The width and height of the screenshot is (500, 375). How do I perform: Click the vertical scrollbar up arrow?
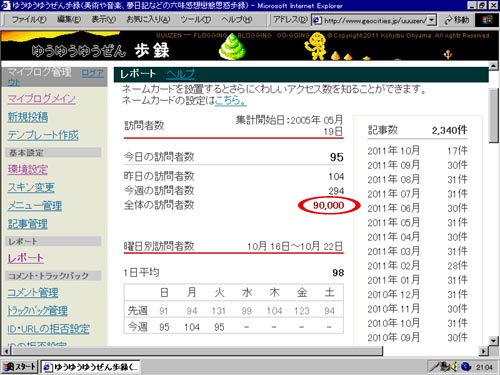494,66
